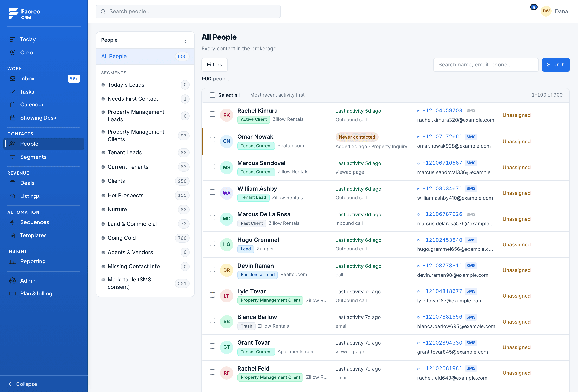
Task: Open Listings house icon
Action: [12, 196]
